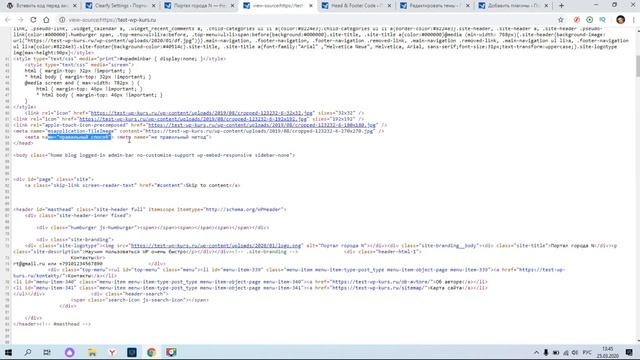Click the body class line of source
The width and height of the screenshot is (640, 360).
coord(154,155)
